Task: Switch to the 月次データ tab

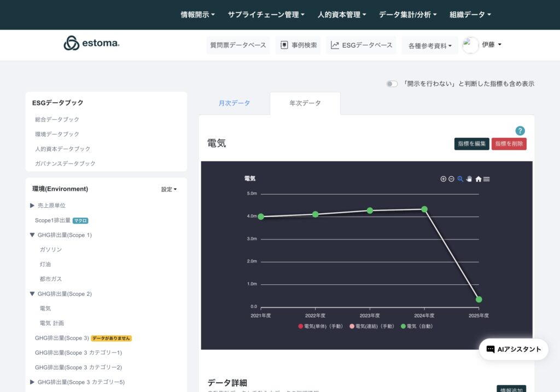Action: point(234,103)
